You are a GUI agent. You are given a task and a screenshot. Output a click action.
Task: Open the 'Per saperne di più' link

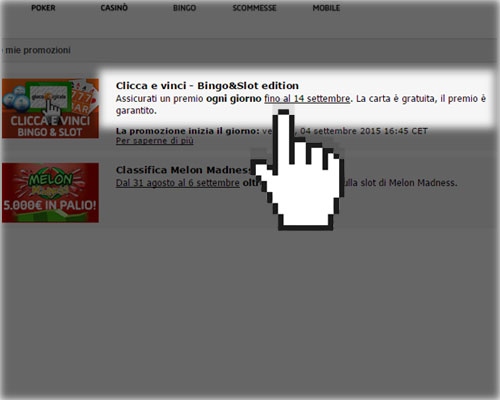tap(154, 141)
